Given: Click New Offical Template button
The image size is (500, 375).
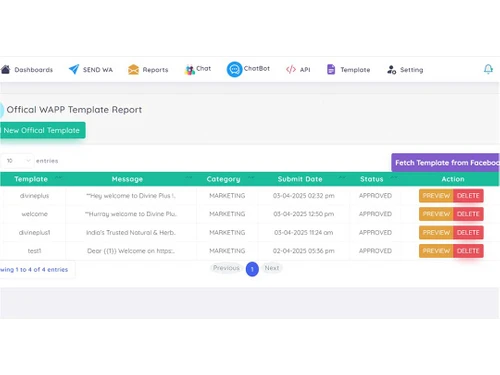Looking at the screenshot, I should (x=42, y=130).
